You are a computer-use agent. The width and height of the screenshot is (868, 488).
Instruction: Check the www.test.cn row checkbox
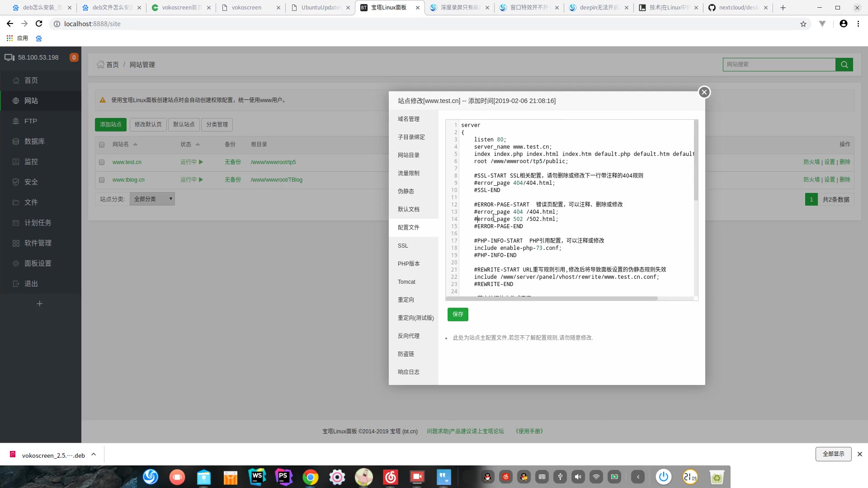(102, 162)
